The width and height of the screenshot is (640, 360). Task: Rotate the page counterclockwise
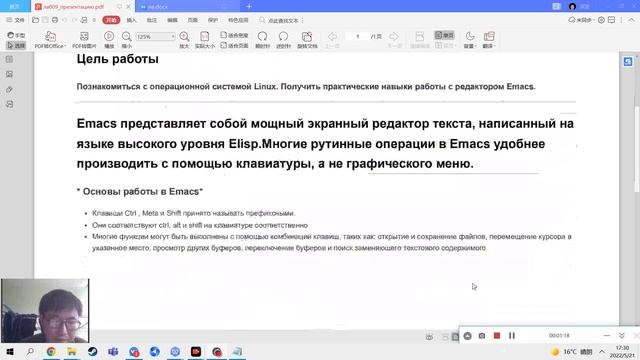283,40
